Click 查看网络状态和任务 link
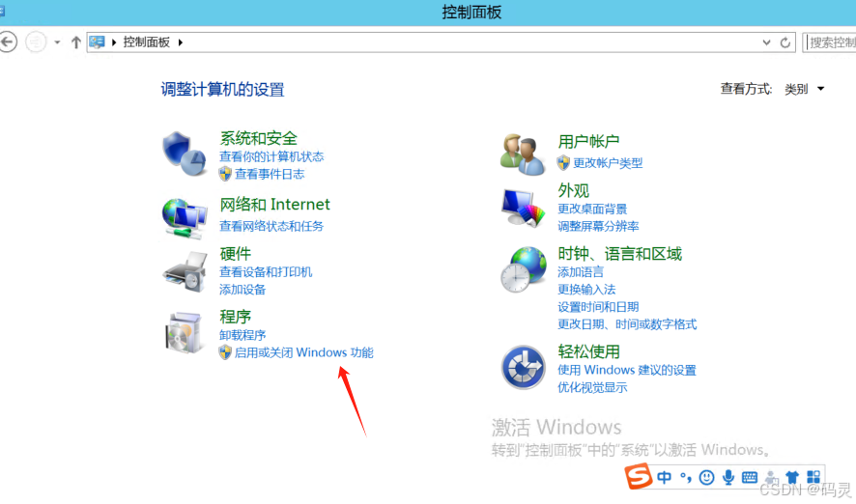The height and width of the screenshot is (504, 856). [x=271, y=226]
